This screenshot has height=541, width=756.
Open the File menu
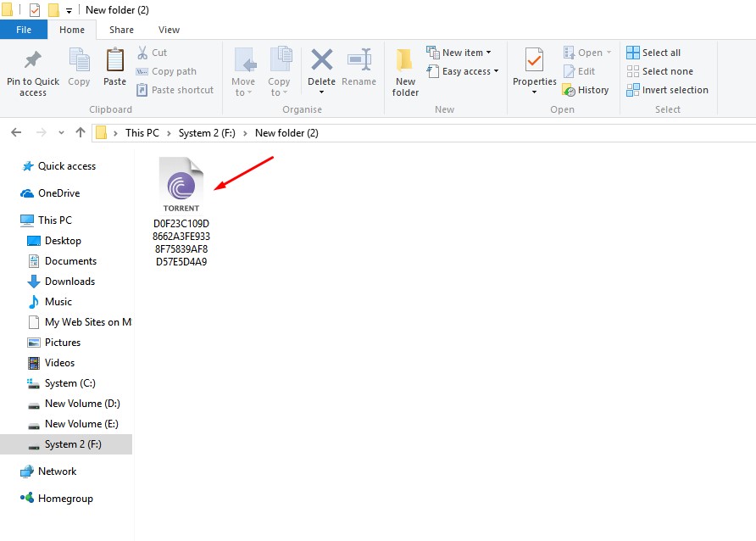(24, 30)
